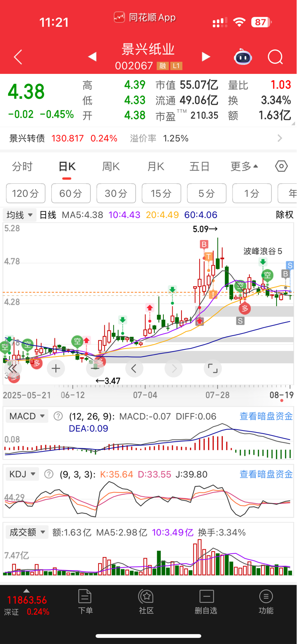Open the search magnifier icon
Image resolution: width=297 pixels, height=644 pixels.
pyautogui.click(x=275, y=57)
